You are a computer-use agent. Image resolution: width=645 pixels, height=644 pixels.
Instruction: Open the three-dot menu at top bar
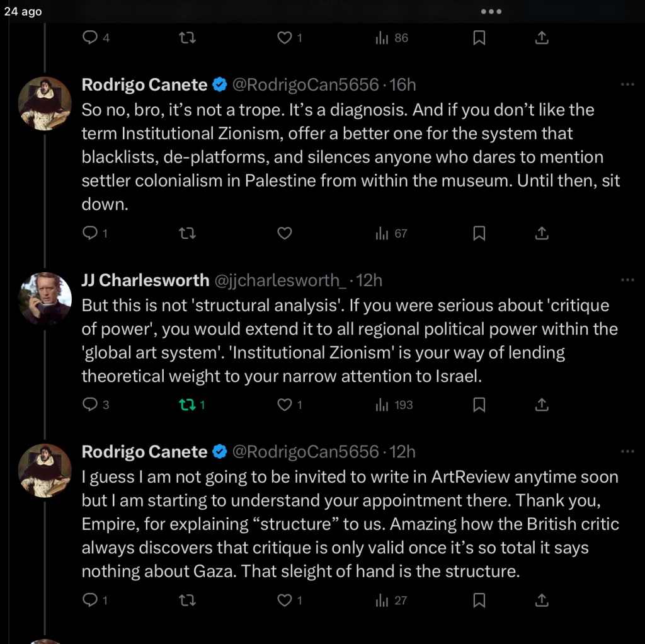click(491, 11)
